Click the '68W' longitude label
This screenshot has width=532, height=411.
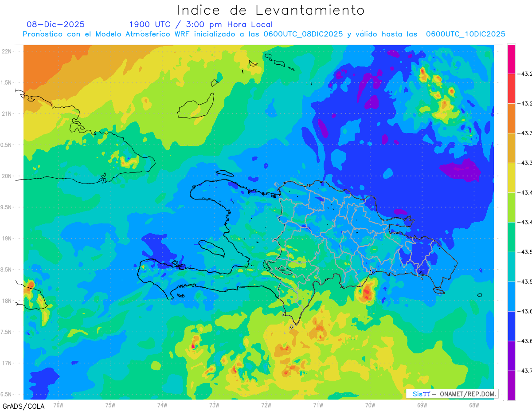click(x=474, y=405)
